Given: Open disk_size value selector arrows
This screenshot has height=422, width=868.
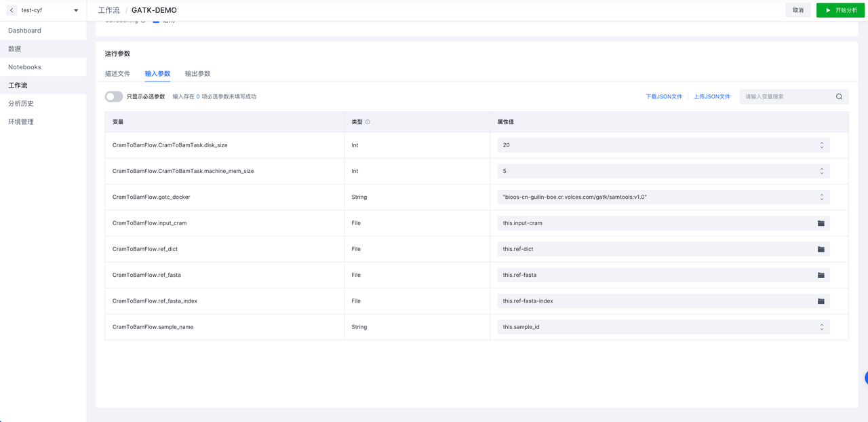Looking at the screenshot, I should (x=821, y=145).
